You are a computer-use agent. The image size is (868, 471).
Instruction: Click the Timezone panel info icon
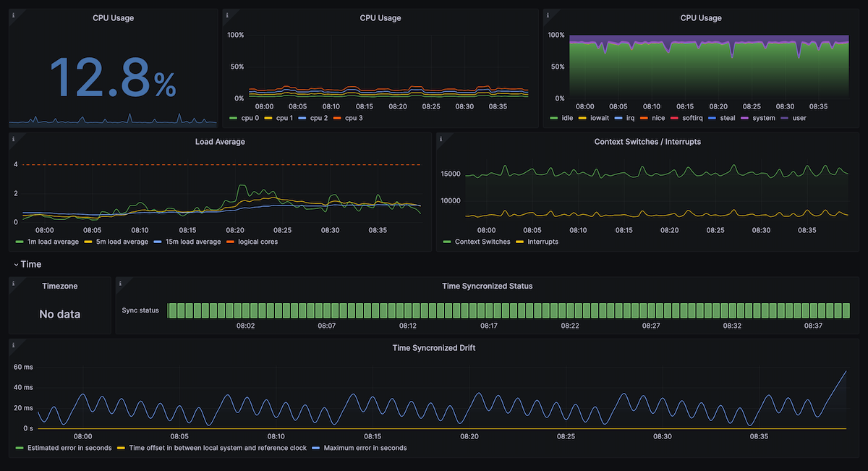(x=14, y=282)
